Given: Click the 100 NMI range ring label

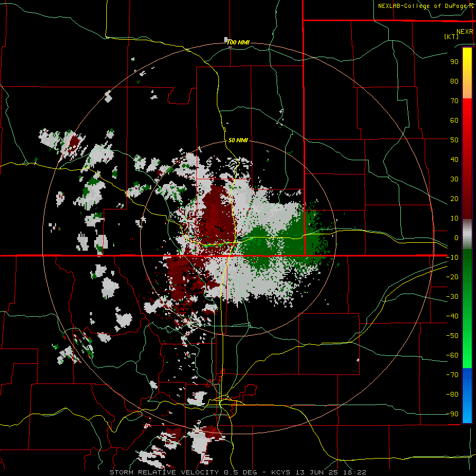Looking at the screenshot, I should pyautogui.click(x=239, y=42).
